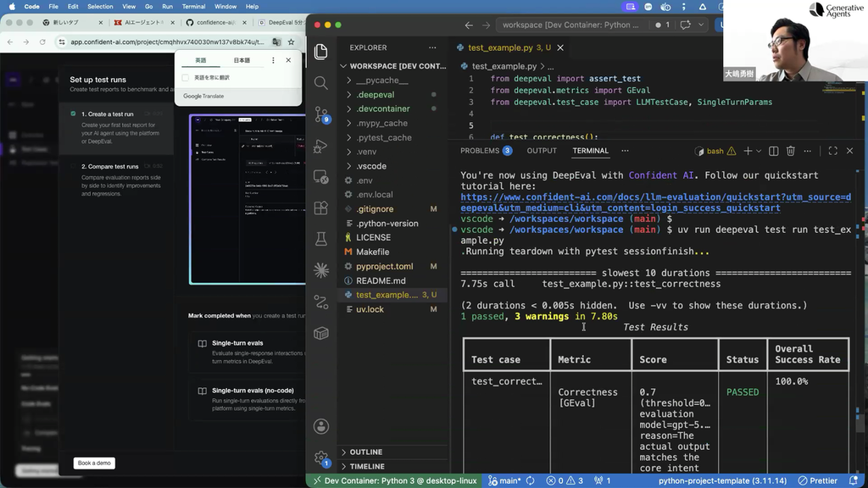Open the Testing flask view
This screenshot has height=488, width=868.
[x=321, y=239]
